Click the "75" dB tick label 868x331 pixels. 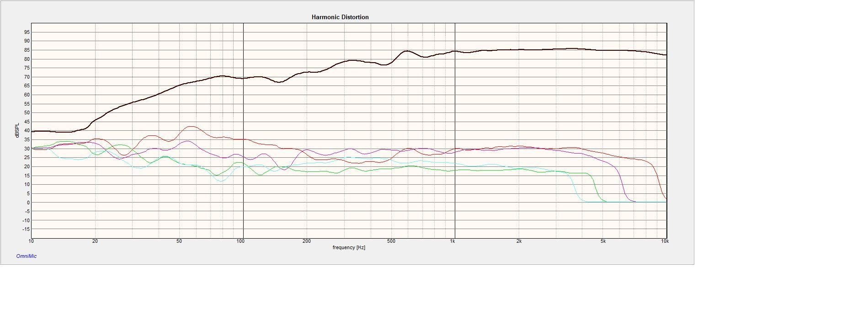27,68
